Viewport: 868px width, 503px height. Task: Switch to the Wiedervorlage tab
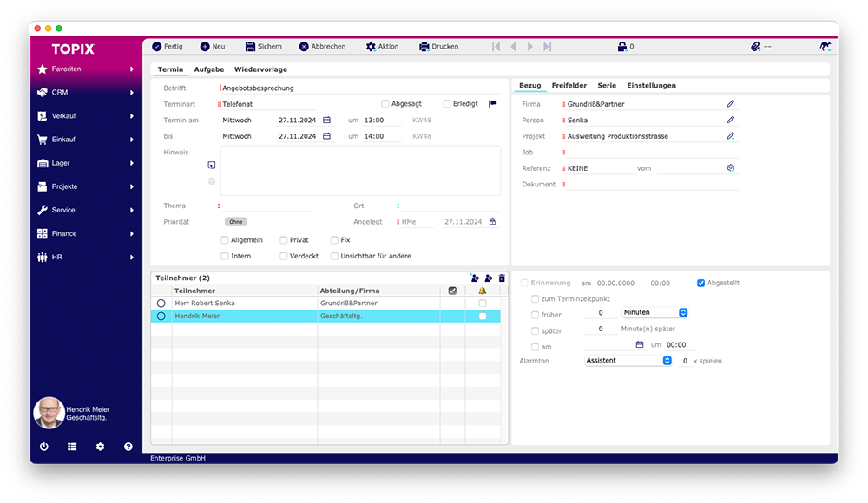[x=260, y=69]
